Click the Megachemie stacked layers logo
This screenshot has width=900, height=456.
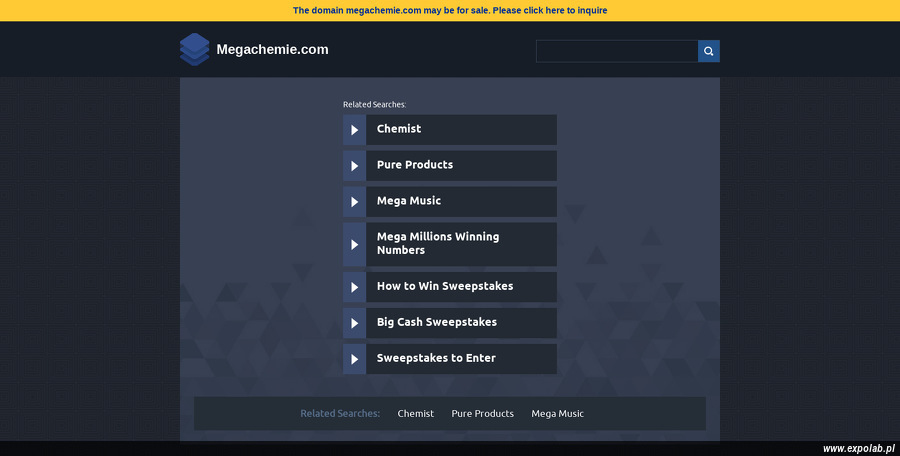(195, 49)
